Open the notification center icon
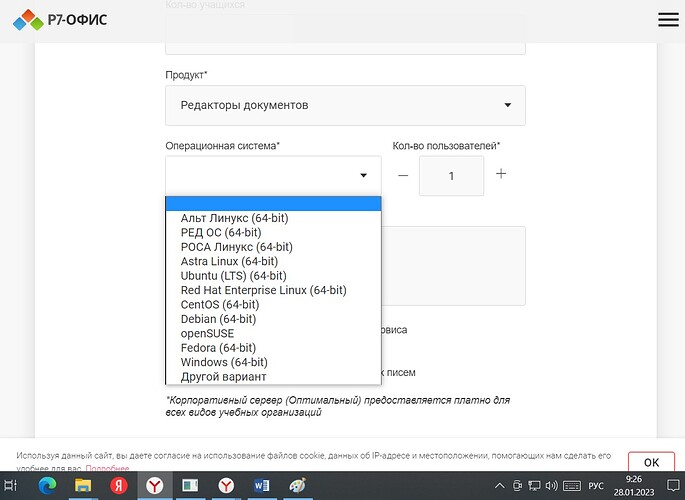This screenshot has width=685, height=500. tap(673, 485)
